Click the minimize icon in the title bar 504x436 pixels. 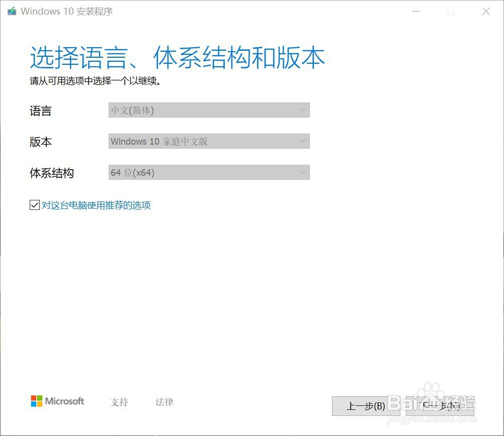[416, 11]
